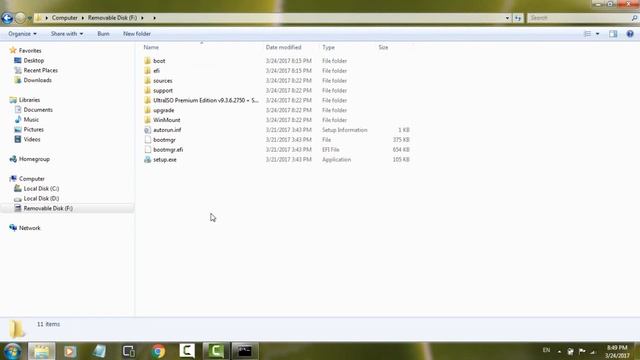Open Favorites in the navigation pane
This screenshot has height=360, width=640.
(30, 51)
